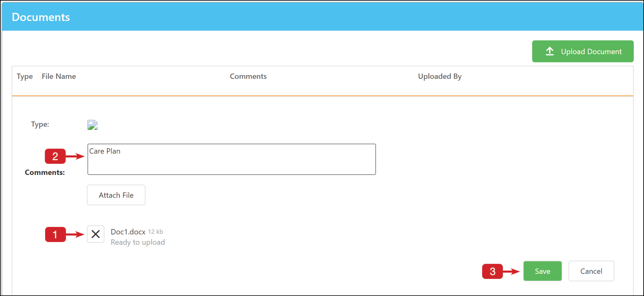The height and width of the screenshot is (296, 644).
Task: Cancel the document upload
Action: click(591, 271)
